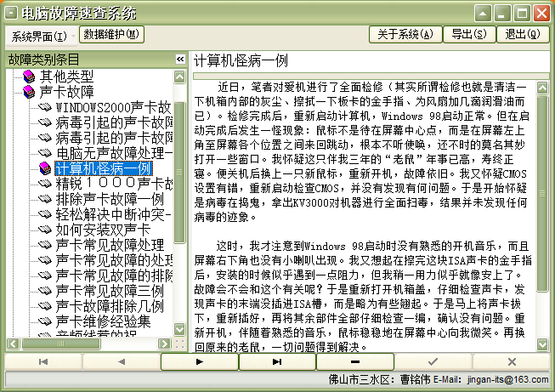The image size is (555, 392).
Task: Click the 关于系统(A) button
Action: click(x=405, y=34)
